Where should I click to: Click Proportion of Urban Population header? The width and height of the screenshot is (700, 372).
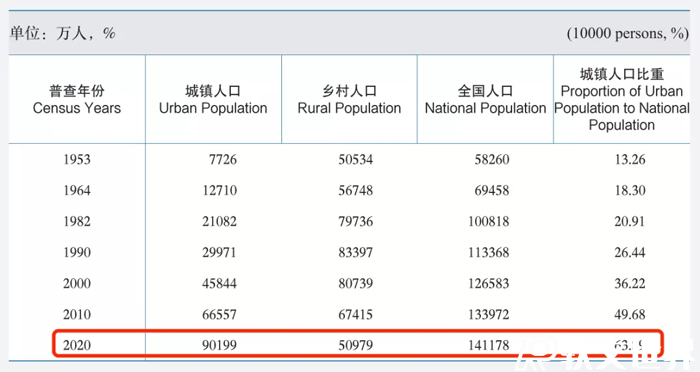coord(622,99)
